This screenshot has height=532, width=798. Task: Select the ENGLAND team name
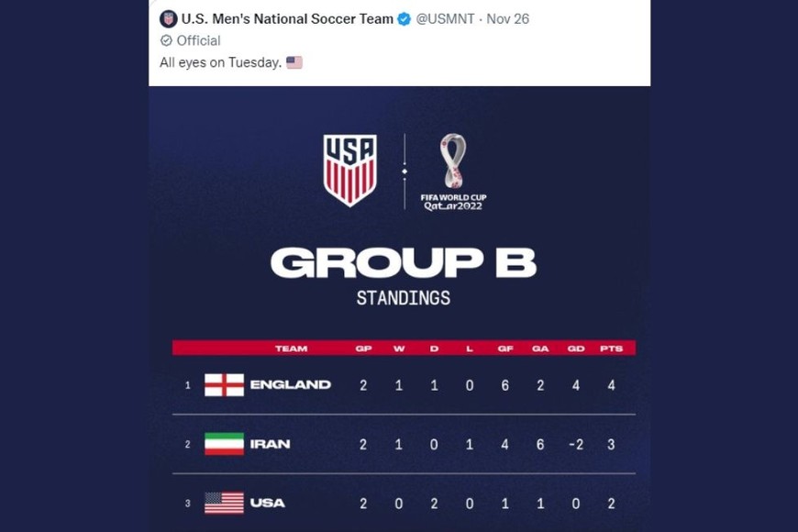click(x=290, y=384)
